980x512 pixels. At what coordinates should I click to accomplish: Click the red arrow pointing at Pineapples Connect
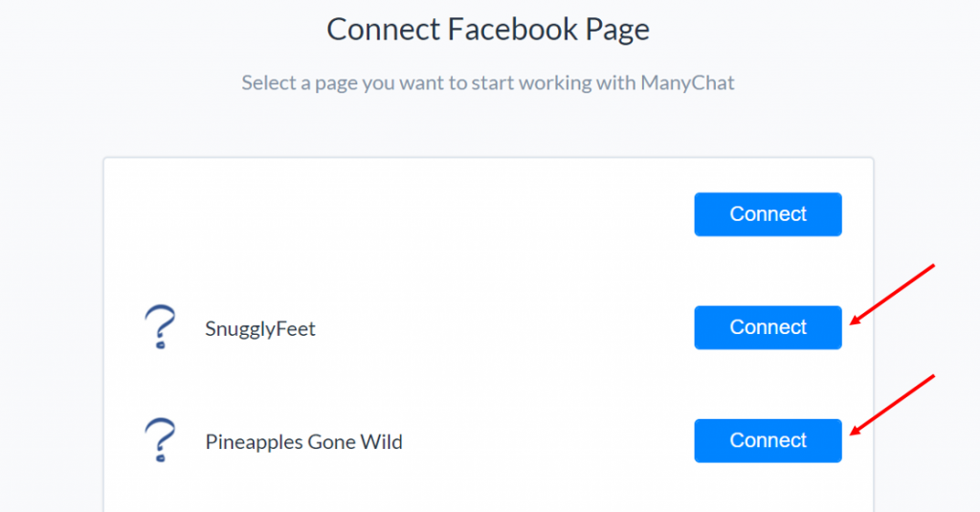pyautogui.click(x=892, y=405)
